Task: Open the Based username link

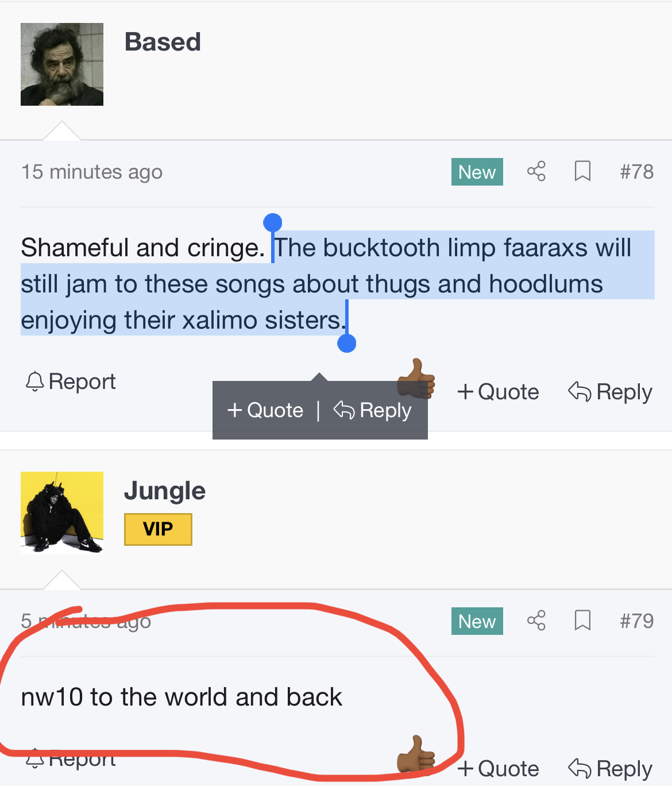Action: pyautogui.click(x=163, y=42)
